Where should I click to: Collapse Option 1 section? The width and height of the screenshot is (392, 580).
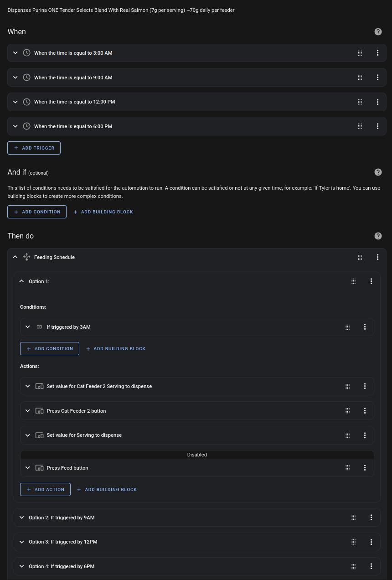tap(21, 281)
